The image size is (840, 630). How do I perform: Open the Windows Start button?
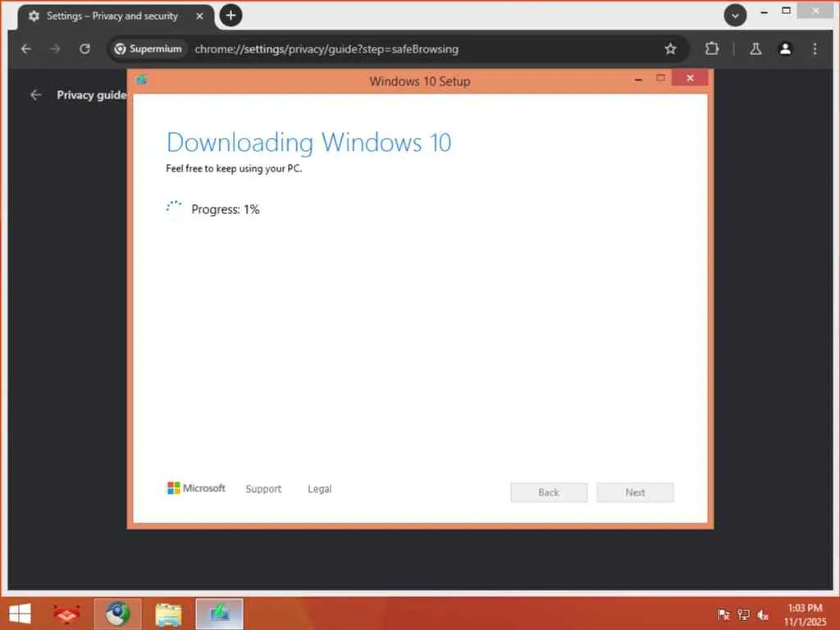tap(20, 614)
